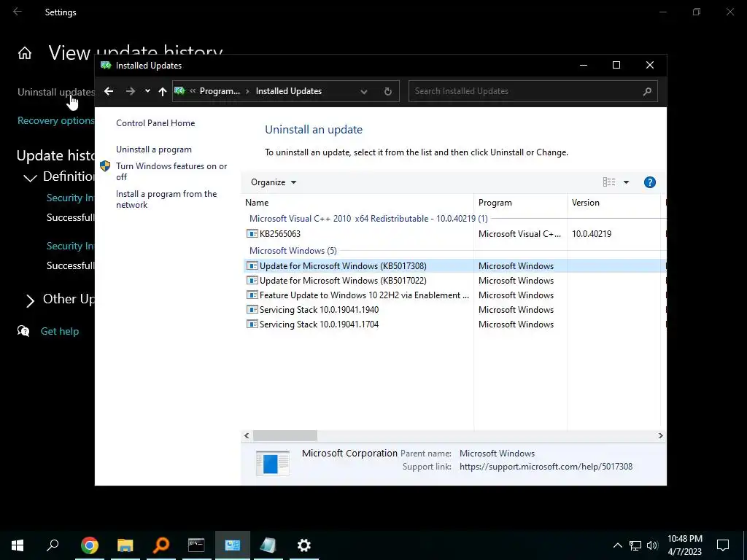Select Update for Microsoft Windows (KB5017022)
The height and width of the screenshot is (560, 747).
pos(343,281)
